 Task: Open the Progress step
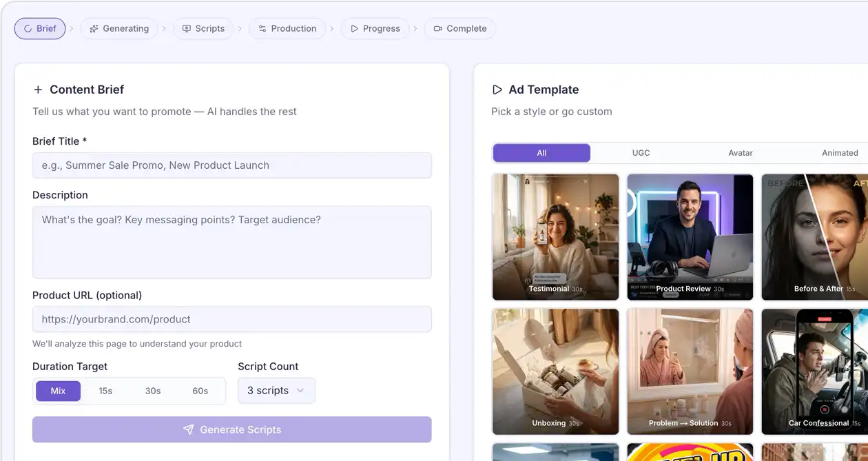pos(375,28)
